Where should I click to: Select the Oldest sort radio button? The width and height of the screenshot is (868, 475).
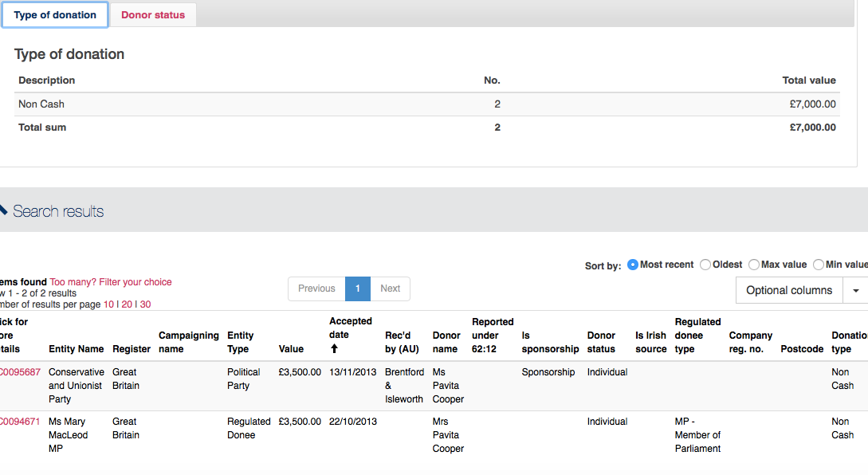point(705,265)
